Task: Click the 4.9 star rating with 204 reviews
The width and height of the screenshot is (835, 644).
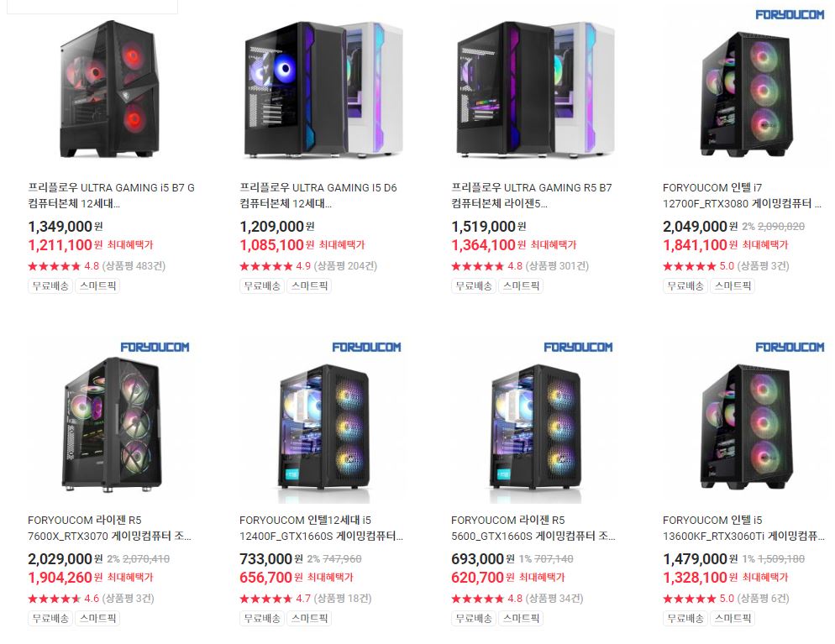Action: (x=307, y=265)
